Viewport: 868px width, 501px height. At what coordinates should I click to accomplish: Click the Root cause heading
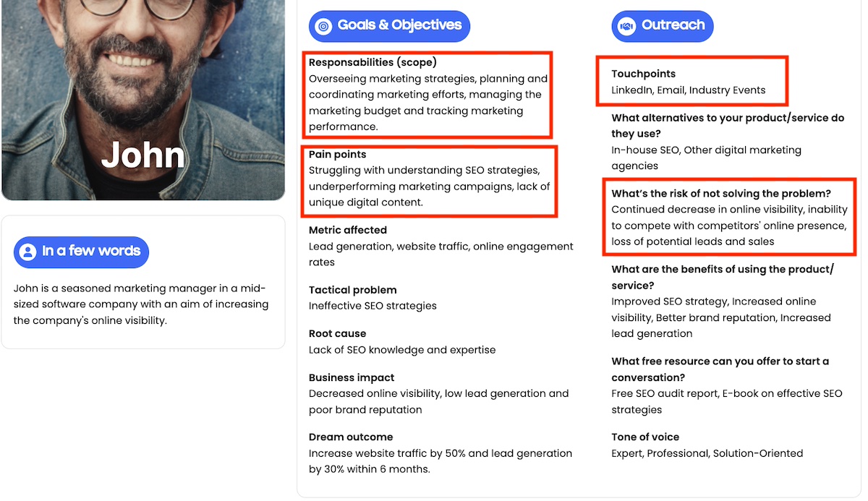338,333
